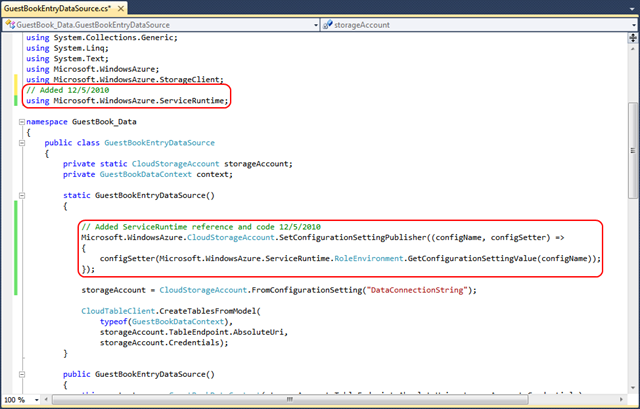Collapse the GuestBookEntryDataSource class outline
Viewport: 640px width, 409px height.
pyautogui.click(x=22, y=143)
